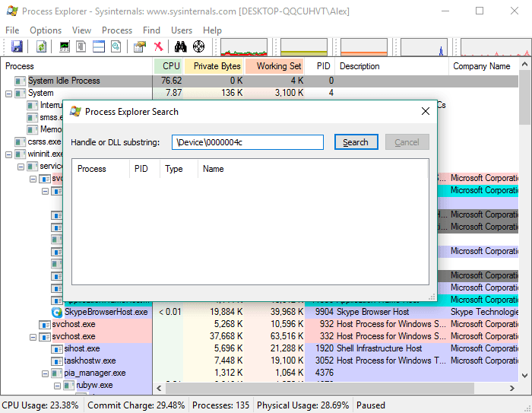Click the 'Commit Charge: 29.48%' status entry
Viewport: 532px width, 413px height.
(x=136, y=405)
